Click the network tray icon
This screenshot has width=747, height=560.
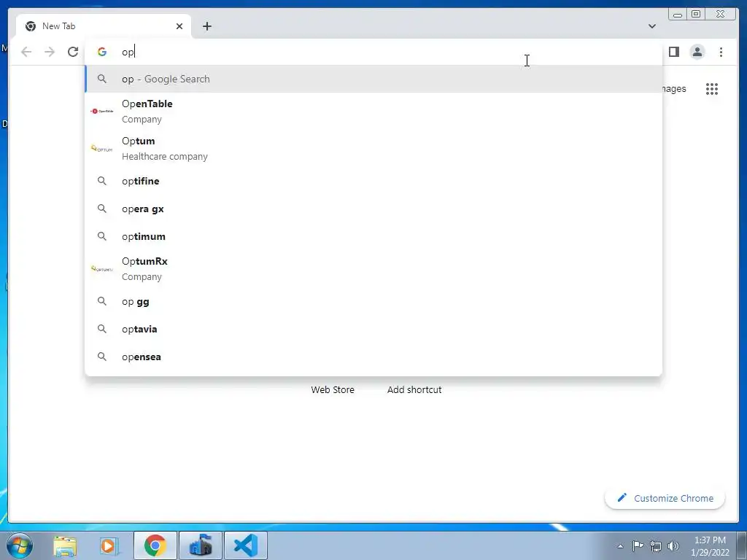[656, 546]
